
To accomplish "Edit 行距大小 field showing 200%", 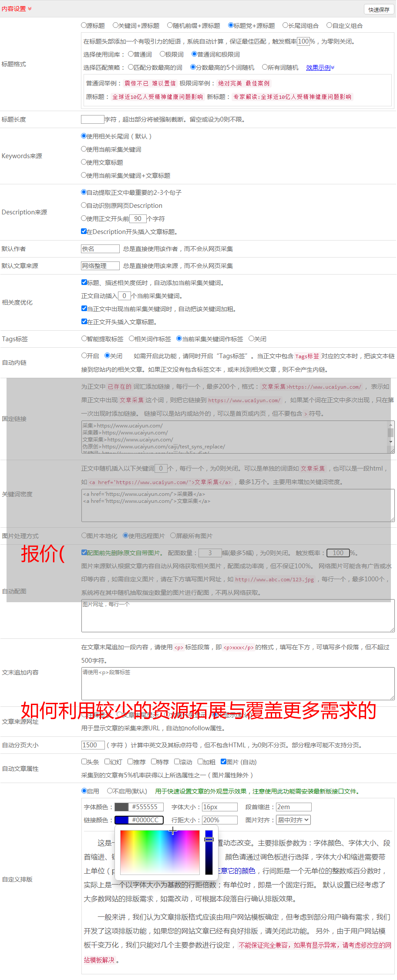I will (220, 820).
